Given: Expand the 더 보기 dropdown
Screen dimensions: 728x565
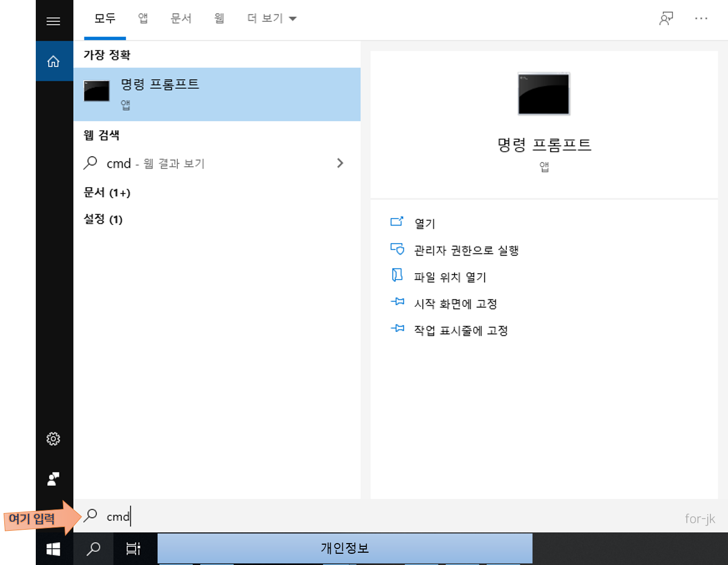Looking at the screenshot, I should click(272, 19).
